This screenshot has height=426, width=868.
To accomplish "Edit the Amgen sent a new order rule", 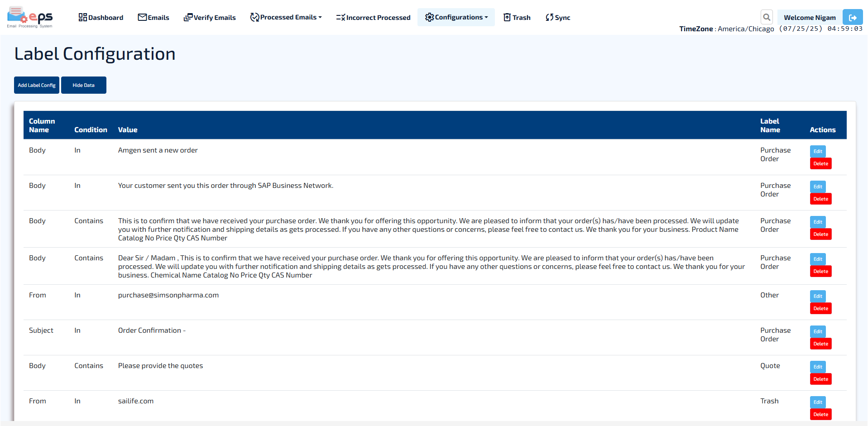I will [x=817, y=151].
